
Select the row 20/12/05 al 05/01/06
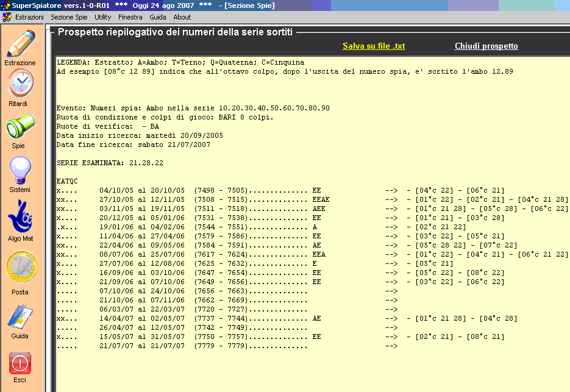pos(280,218)
